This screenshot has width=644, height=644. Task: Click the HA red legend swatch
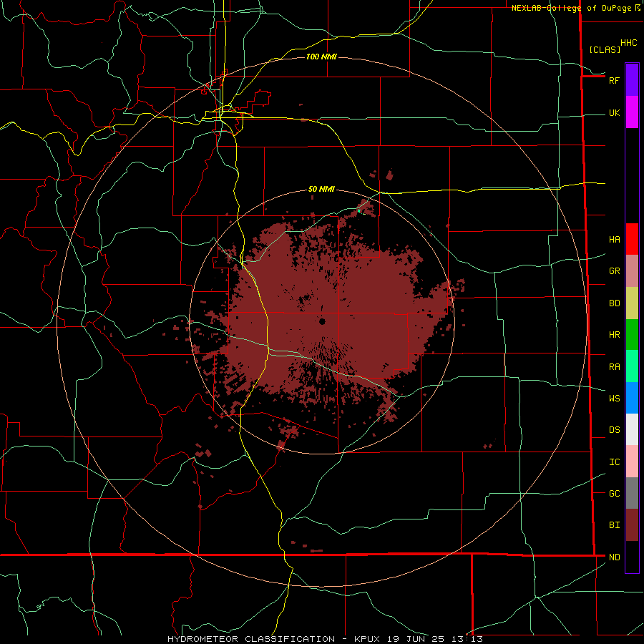(632, 239)
